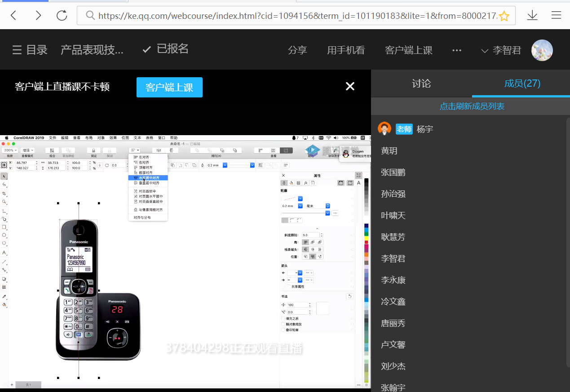Select the Pick tool in CorelDRAW toolbox

pos(4,176)
